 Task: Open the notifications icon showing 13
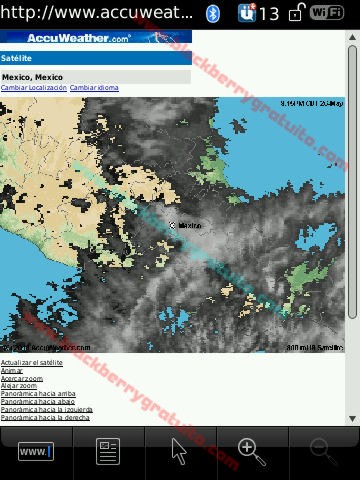[x=258, y=13]
